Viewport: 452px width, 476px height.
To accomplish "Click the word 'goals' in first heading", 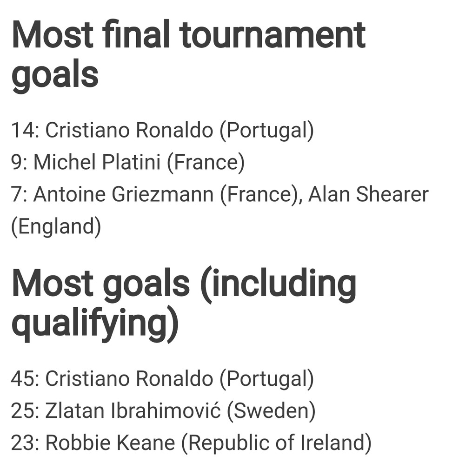I will [55, 75].
